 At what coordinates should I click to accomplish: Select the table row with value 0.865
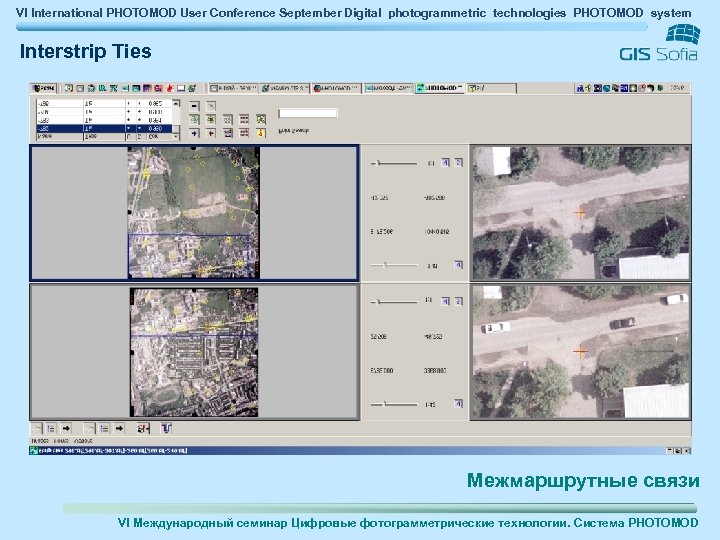coord(104,103)
